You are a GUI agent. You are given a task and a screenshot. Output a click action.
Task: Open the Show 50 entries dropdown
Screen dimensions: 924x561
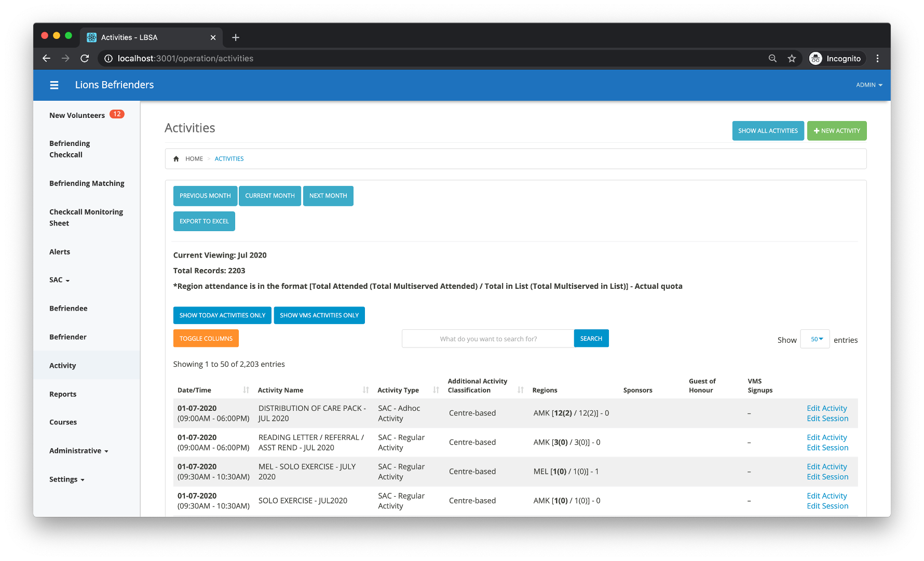815,339
